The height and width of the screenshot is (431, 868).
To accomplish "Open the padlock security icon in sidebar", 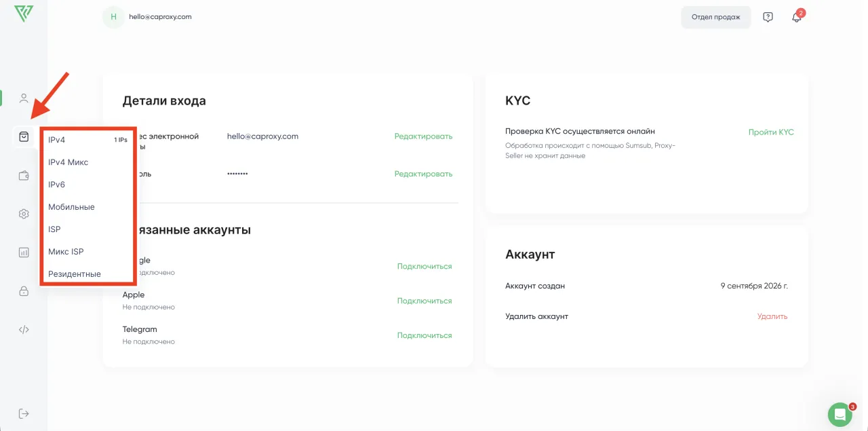I will 24,291.
